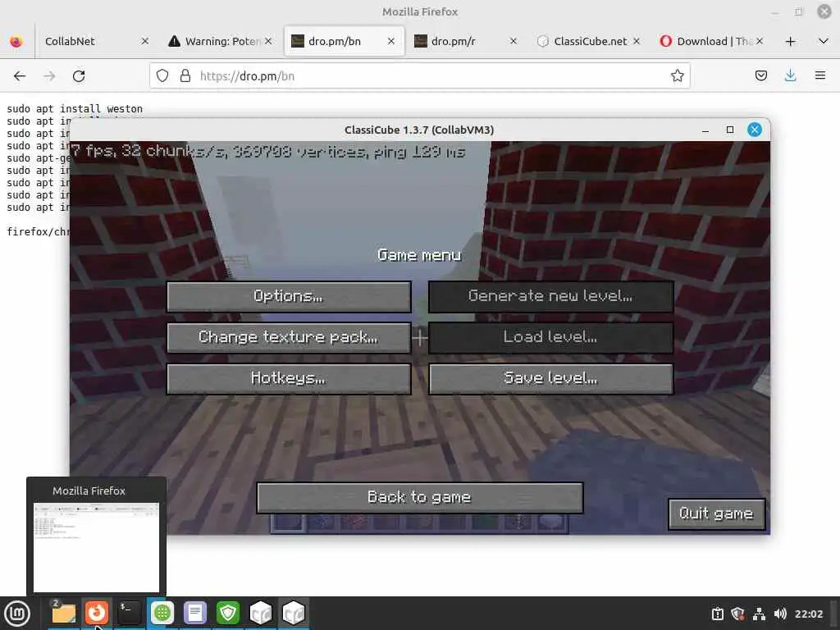Open the Firefox downloads panel
Screen dimensions: 840x630
pos(790,76)
